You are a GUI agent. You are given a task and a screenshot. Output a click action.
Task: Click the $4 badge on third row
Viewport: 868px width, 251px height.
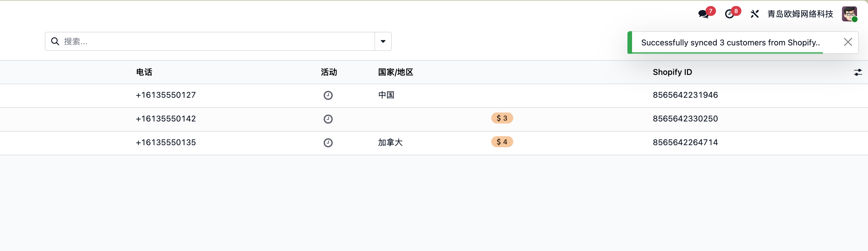pos(502,142)
